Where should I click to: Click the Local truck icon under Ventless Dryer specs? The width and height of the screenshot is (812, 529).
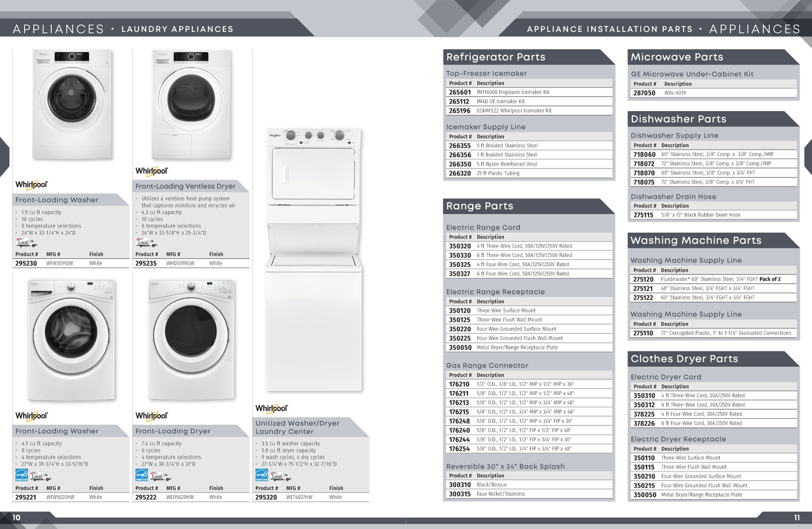pos(146,243)
